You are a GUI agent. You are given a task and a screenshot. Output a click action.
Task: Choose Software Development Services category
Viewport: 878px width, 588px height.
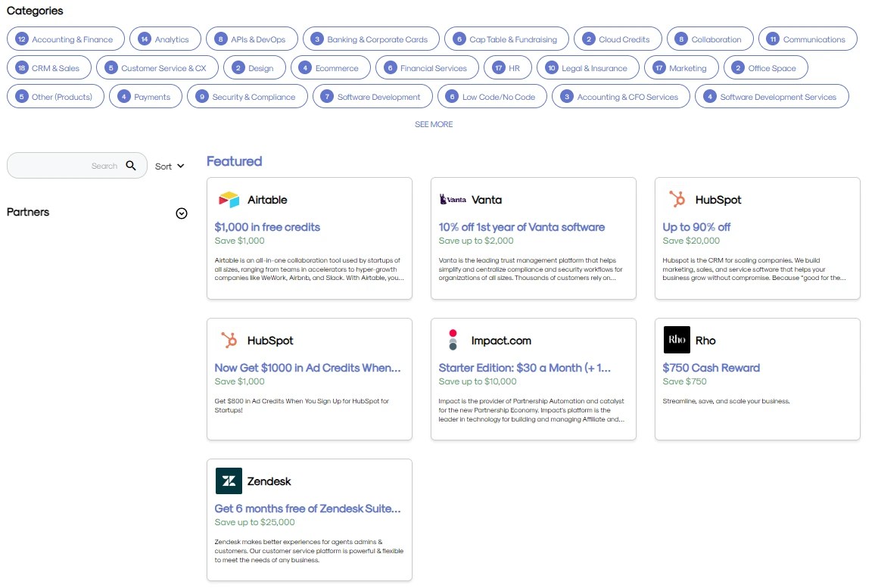pyautogui.click(x=771, y=96)
